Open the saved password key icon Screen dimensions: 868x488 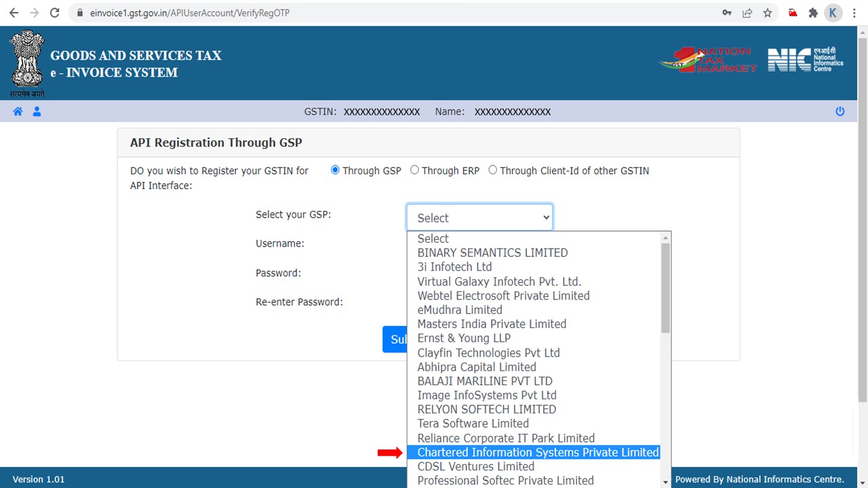click(726, 13)
